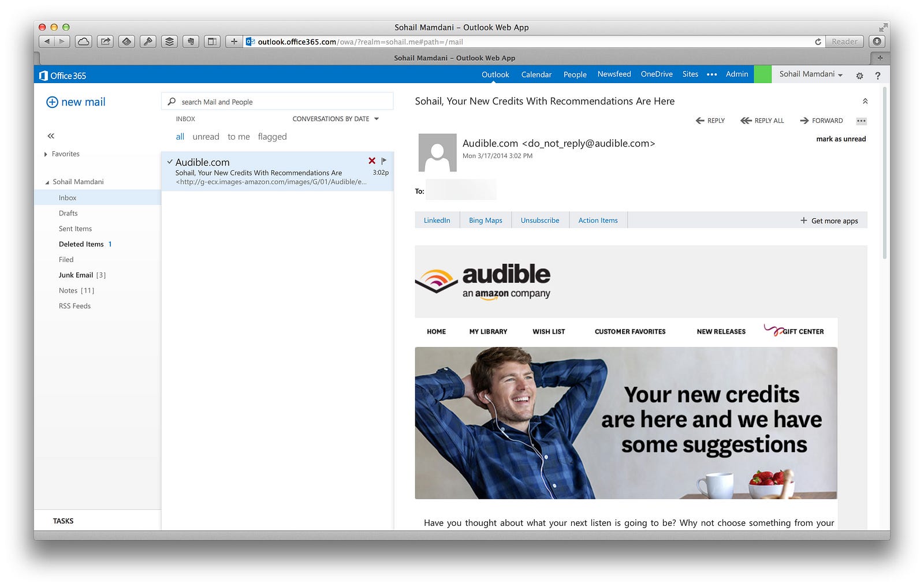The image size is (924, 587).
Task: Open a new Safari tab
Action: 880,58
